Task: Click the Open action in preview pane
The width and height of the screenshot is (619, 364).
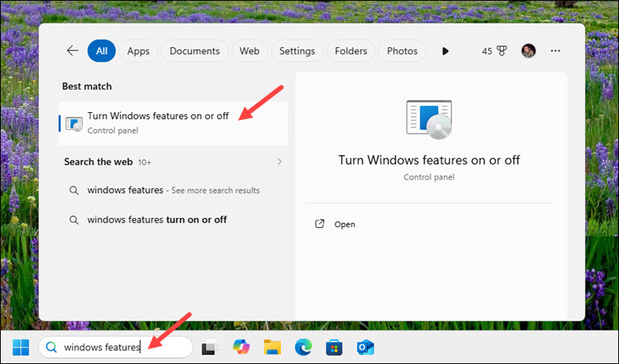Action: click(x=345, y=224)
